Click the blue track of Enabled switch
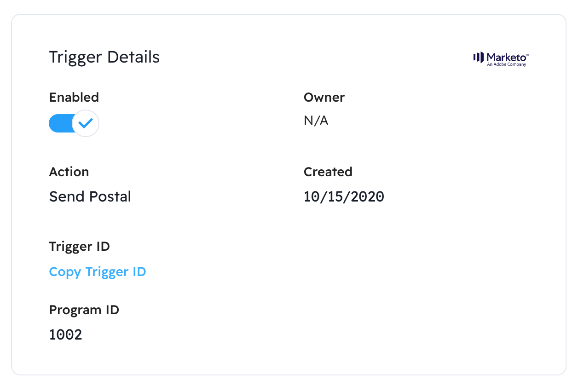The width and height of the screenshot is (578, 392). click(60, 123)
